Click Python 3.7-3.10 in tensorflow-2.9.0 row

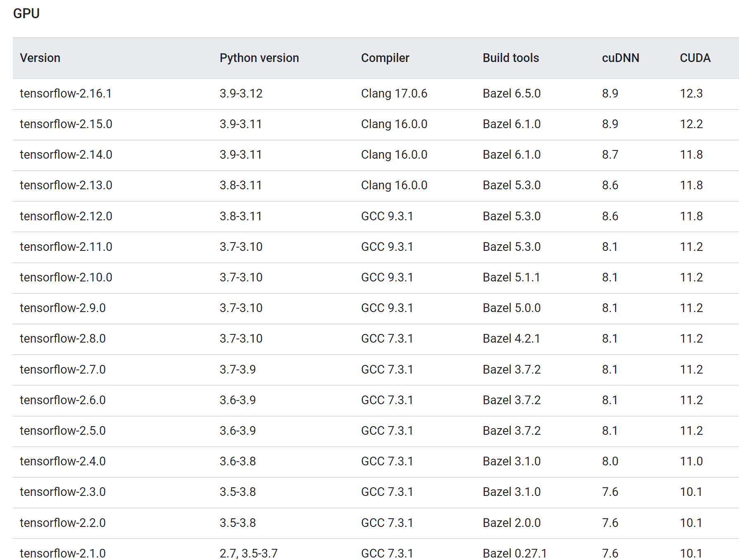point(241,308)
